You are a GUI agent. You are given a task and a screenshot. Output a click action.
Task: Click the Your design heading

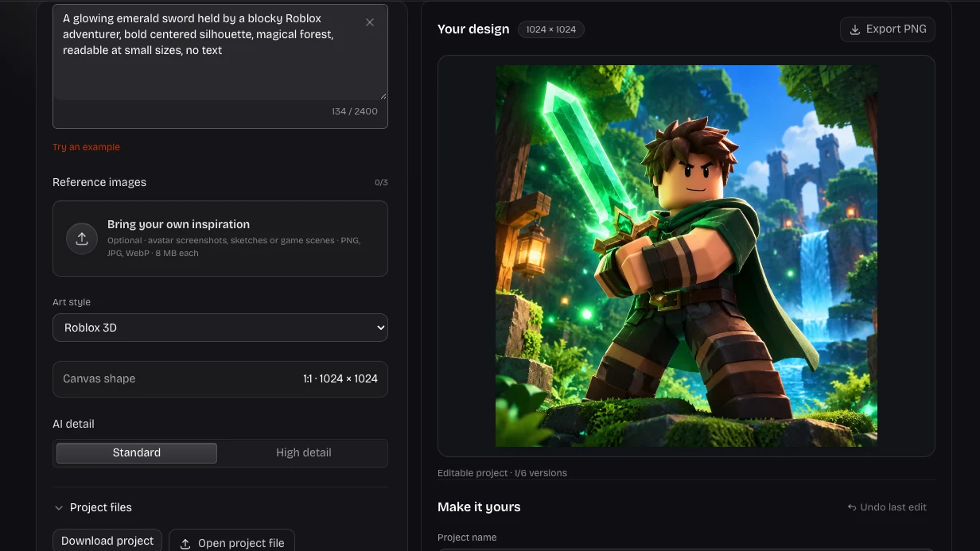pyautogui.click(x=473, y=29)
